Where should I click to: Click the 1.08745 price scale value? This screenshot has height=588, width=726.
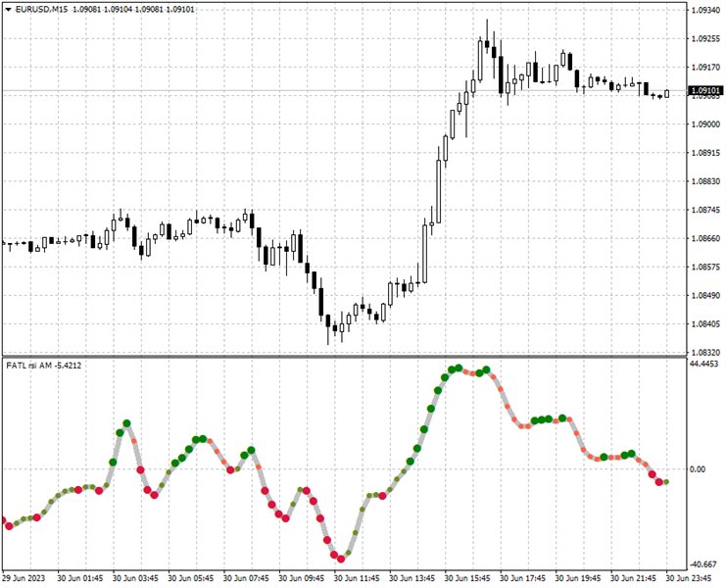pyautogui.click(x=705, y=210)
